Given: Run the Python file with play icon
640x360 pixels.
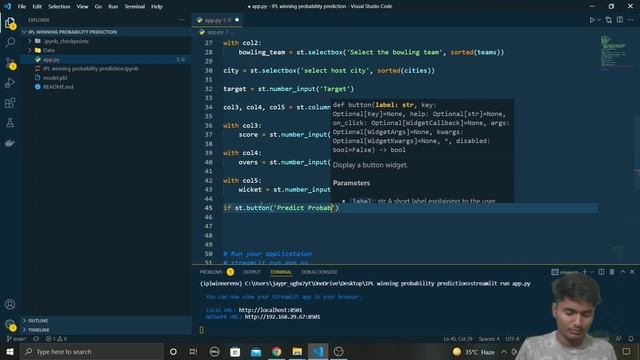Looking at the screenshot, I should [x=592, y=20].
